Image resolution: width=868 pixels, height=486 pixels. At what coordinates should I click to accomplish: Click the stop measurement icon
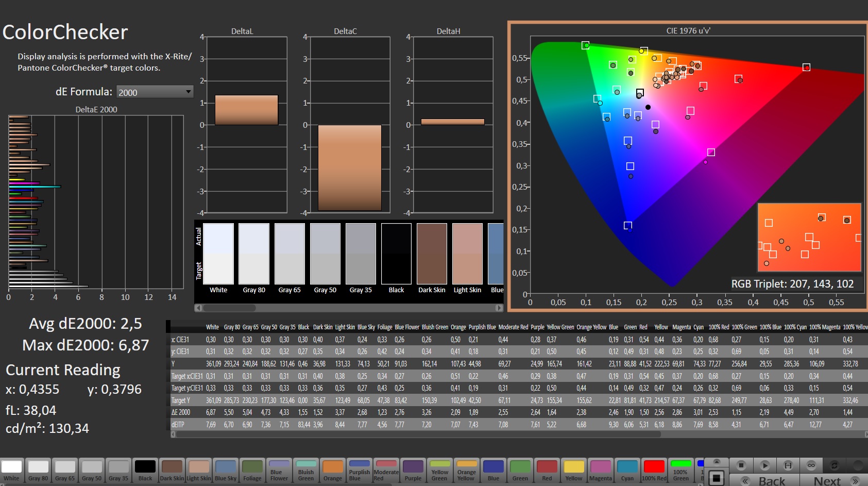pyautogui.click(x=741, y=465)
